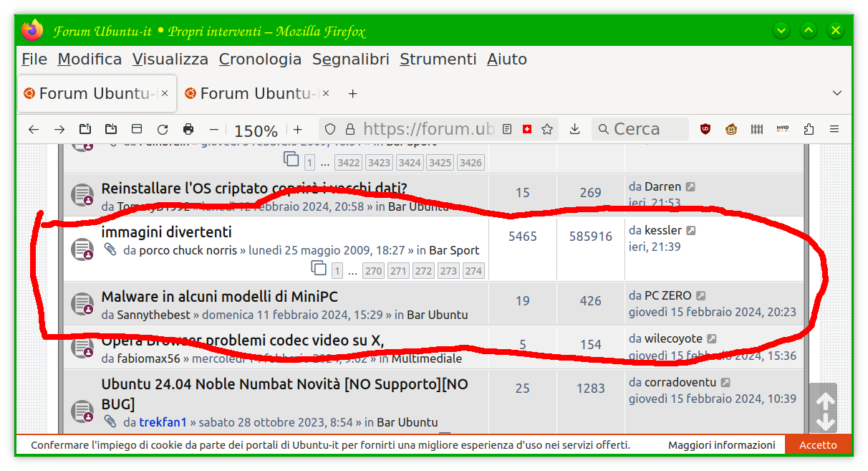This screenshot has height=471, width=868.
Task: View profile of porco chuck norris
Action: tap(188, 250)
